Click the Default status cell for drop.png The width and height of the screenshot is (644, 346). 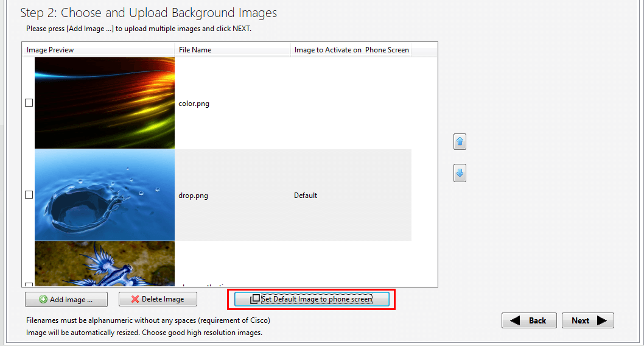click(x=306, y=196)
